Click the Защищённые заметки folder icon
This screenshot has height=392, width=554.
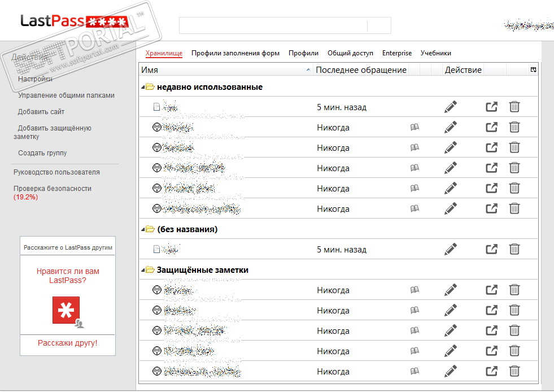[x=151, y=269]
